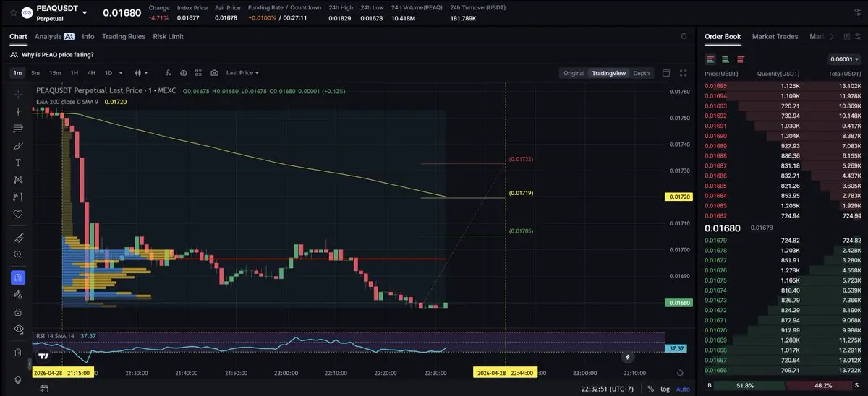This screenshot has height=396, width=868.
Task: Enter fullscreen chart mode
Action: (x=684, y=73)
